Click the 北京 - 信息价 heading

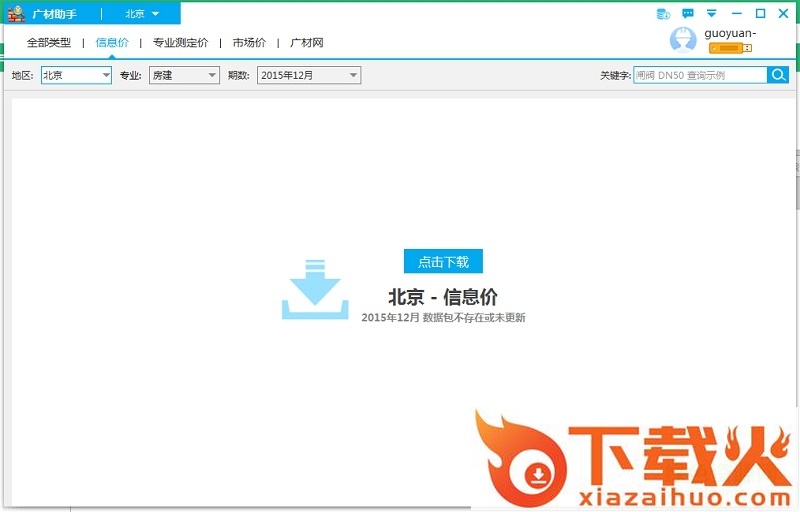(x=443, y=296)
